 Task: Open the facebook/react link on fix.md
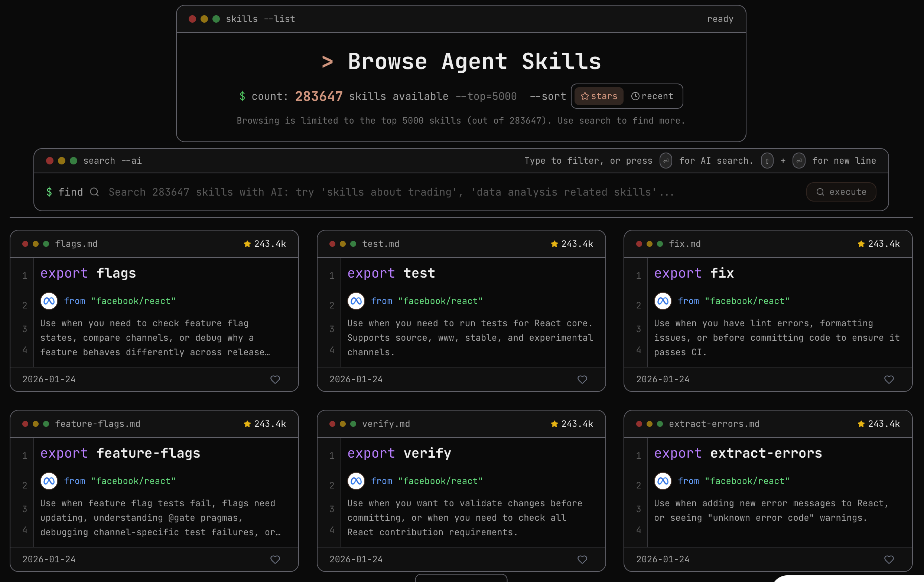point(747,301)
